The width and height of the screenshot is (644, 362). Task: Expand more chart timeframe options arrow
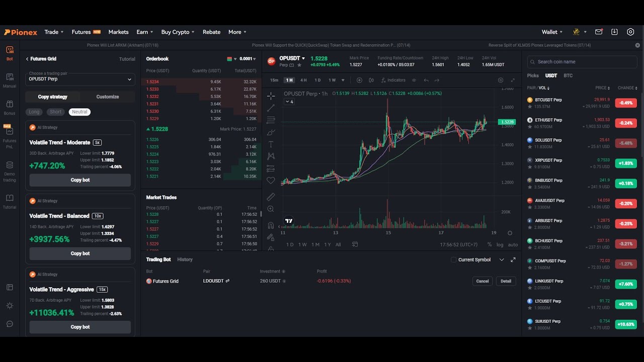coord(343,80)
